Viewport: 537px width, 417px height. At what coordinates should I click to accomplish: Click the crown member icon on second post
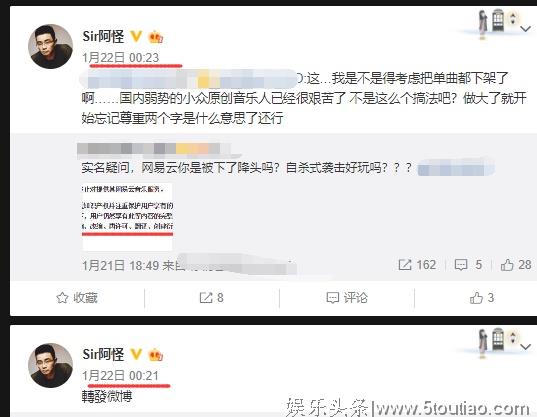click(155, 355)
